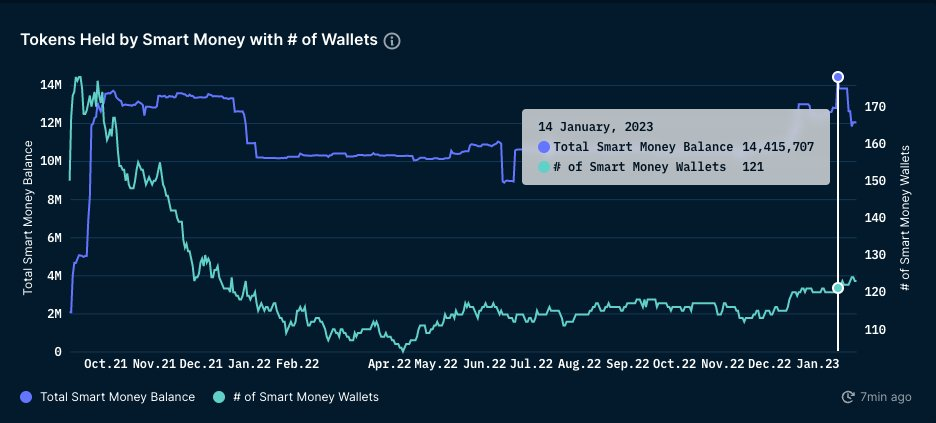Click the '7min ago' refresh text
Image resolution: width=936 pixels, height=423 pixels.
coord(886,397)
